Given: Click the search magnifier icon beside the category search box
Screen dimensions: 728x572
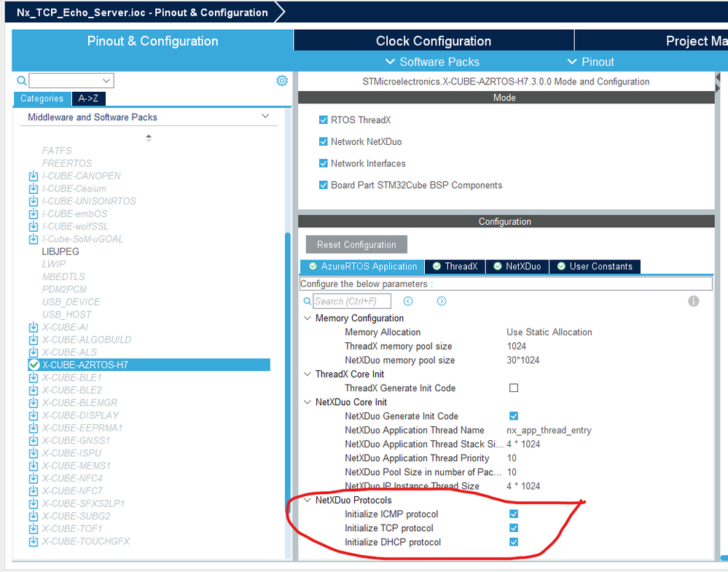Looking at the screenshot, I should click(x=21, y=81).
